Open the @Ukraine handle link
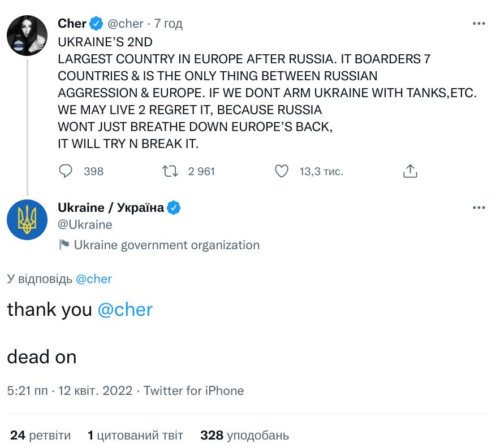Screen dimensions: 496x448 click(85, 225)
